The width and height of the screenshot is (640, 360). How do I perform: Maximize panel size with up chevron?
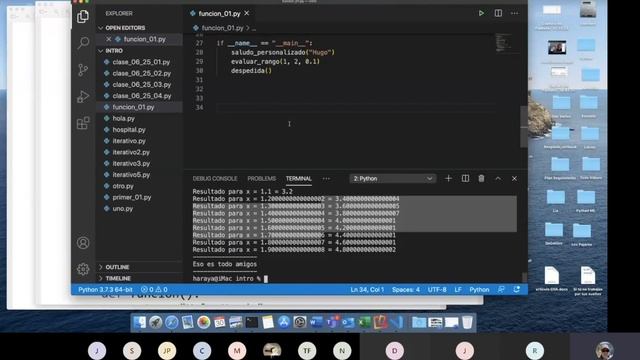(498, 178)
